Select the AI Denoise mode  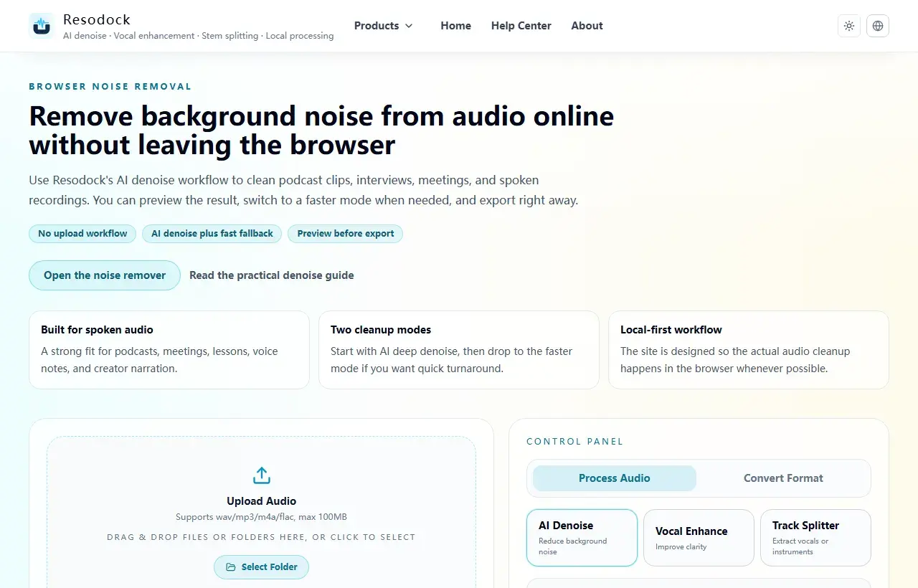(x=582, y=538)
